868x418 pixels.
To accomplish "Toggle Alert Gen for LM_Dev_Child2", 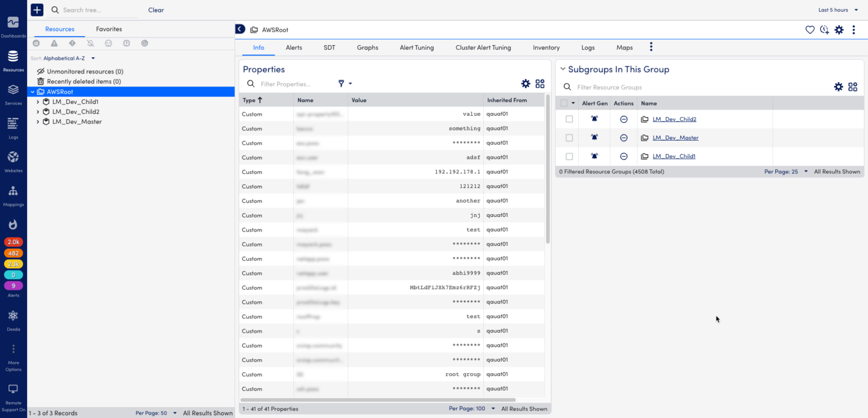I will pos(594,119).
